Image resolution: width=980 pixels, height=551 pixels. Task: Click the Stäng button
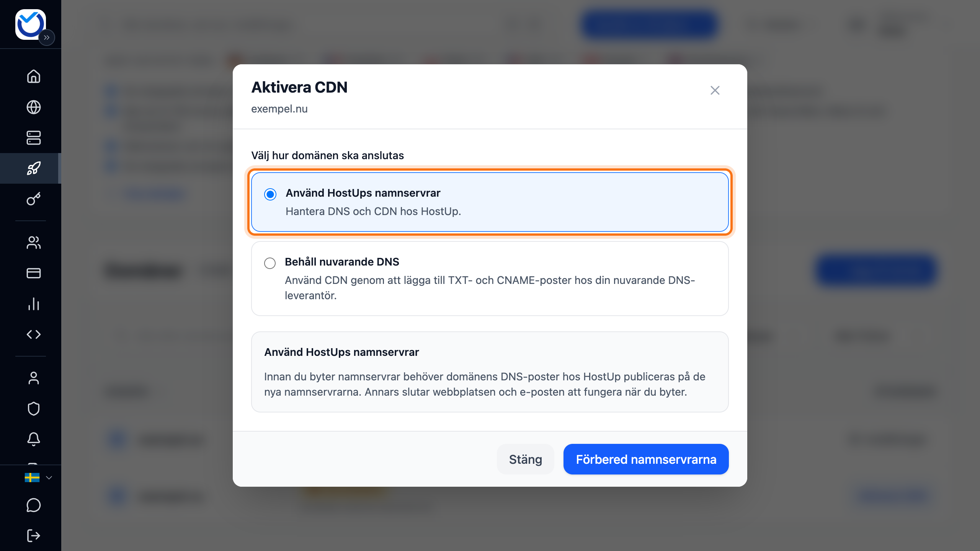click(526, 459)
